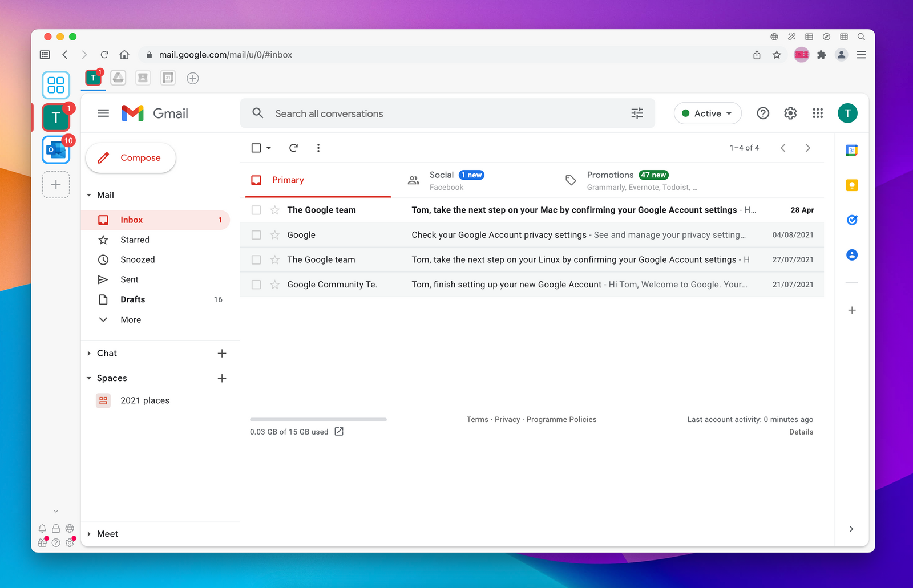Open Google Contacts side panel
This screenshot has height=588, width=913.
[x=852, y=255]
